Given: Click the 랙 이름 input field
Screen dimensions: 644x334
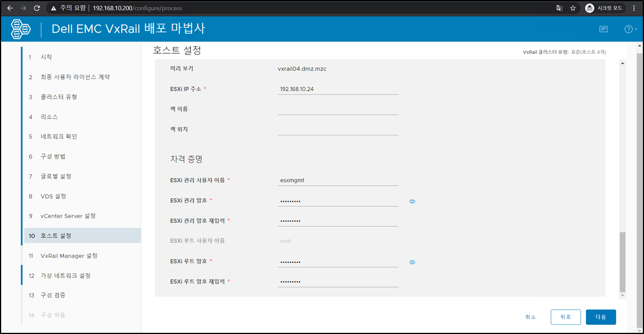Looking at the screenshot, I should tap(338, 109).
